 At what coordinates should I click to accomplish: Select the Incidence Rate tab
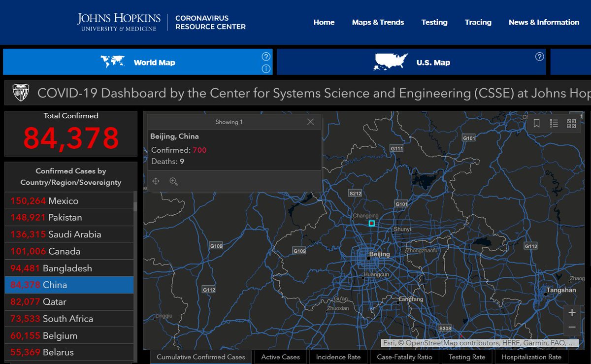coord(338,357)
